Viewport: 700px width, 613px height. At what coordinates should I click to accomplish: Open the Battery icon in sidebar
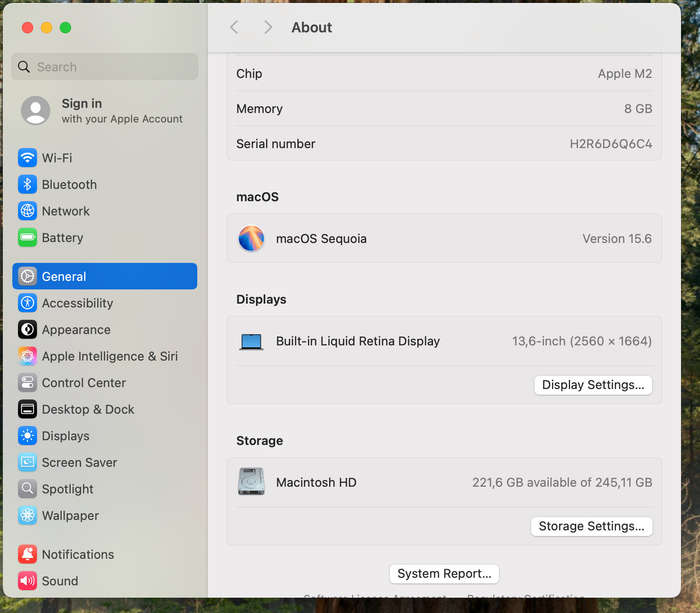pos(27,238)
